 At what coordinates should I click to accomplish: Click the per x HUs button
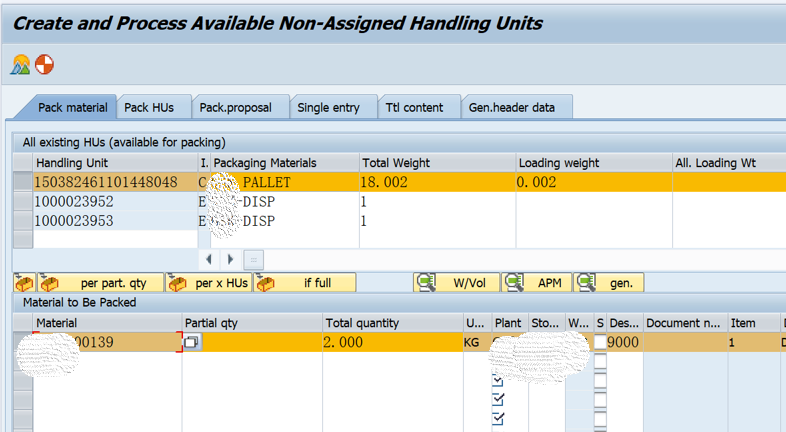pyautogui.click(x=208, y=283)
